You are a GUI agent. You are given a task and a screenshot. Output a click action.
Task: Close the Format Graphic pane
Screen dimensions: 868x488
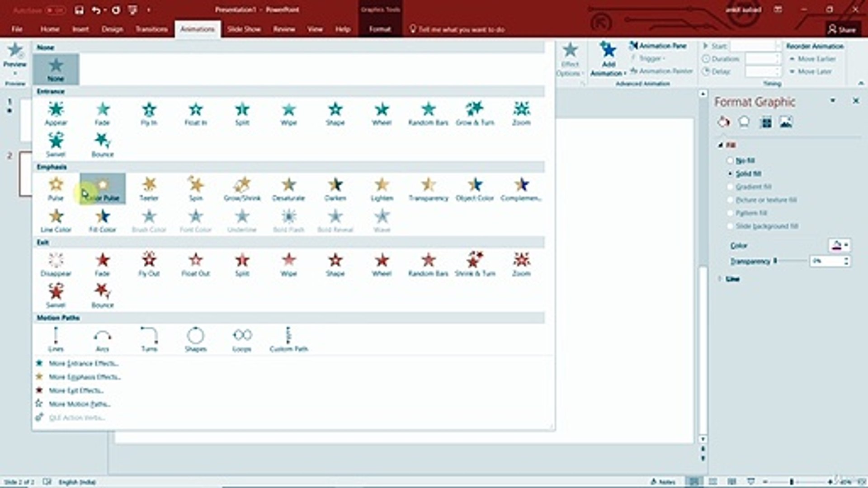[x=855, y=101]
